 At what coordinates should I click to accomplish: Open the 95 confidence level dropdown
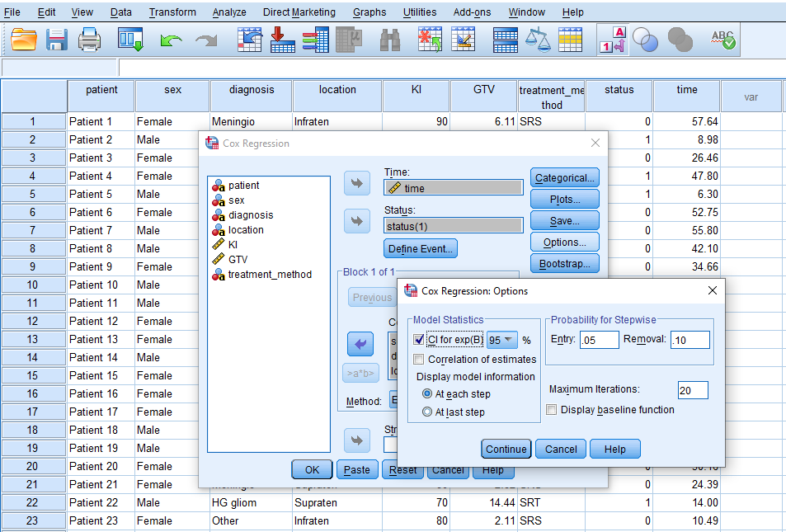click(502, 340)
